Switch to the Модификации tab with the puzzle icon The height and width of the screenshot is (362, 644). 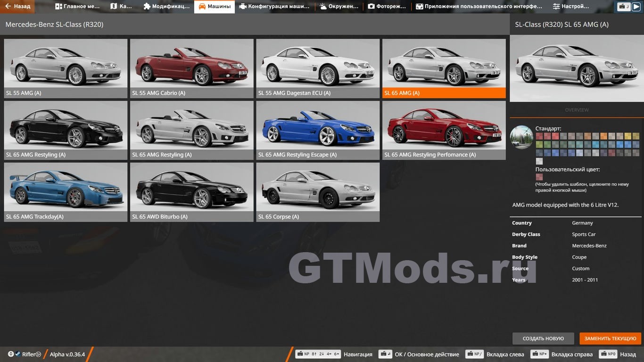[166, 7]
